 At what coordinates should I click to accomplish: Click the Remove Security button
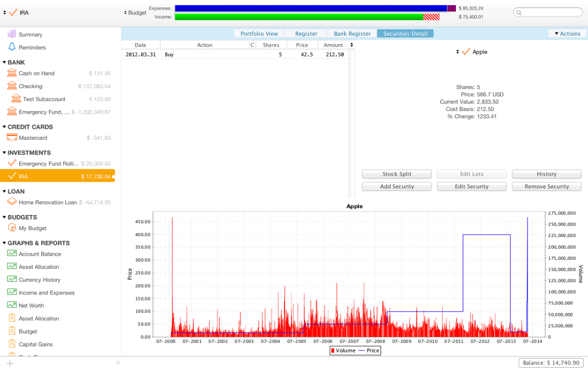[546, 186]
